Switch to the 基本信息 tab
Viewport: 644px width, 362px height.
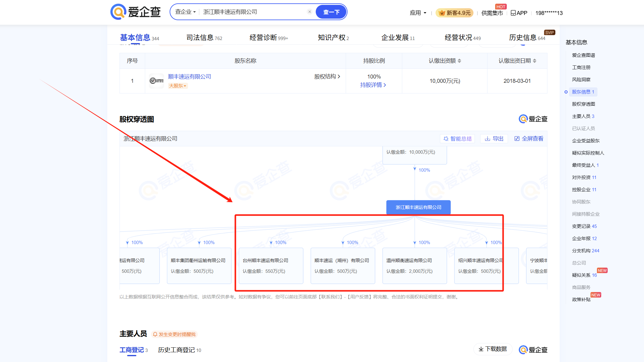[139, 38]
